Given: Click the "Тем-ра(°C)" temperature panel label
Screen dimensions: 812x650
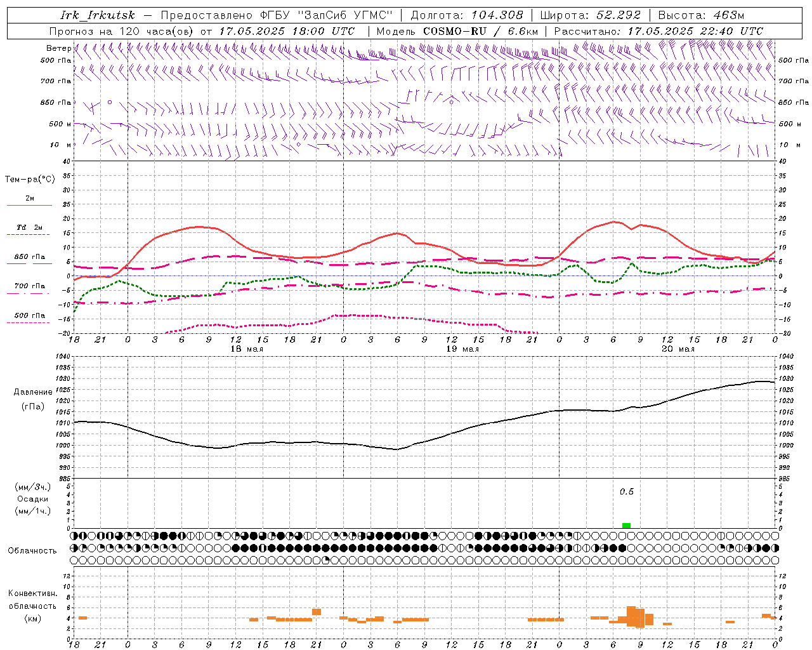Looking at the screenshot, I should point(30,180).
